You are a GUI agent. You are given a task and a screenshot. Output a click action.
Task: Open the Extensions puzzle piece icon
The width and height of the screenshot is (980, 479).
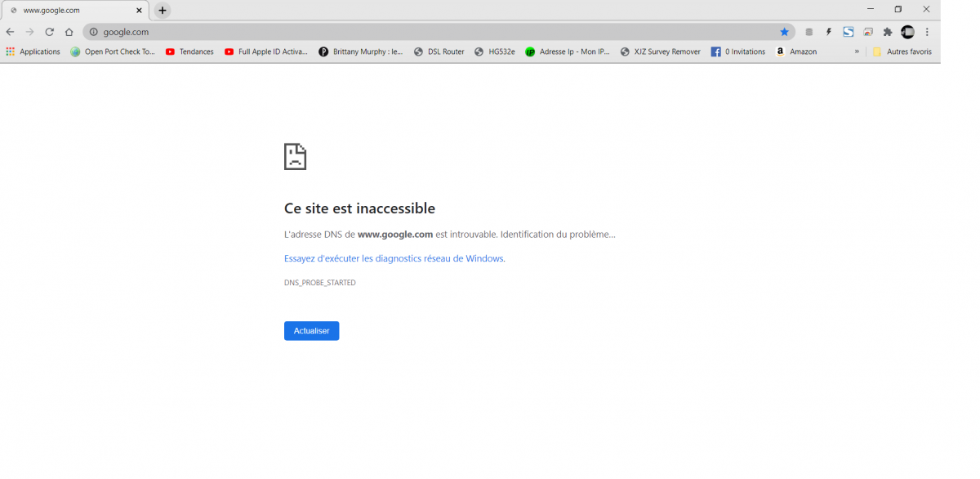pyautogui.click(x=888, y=32)
